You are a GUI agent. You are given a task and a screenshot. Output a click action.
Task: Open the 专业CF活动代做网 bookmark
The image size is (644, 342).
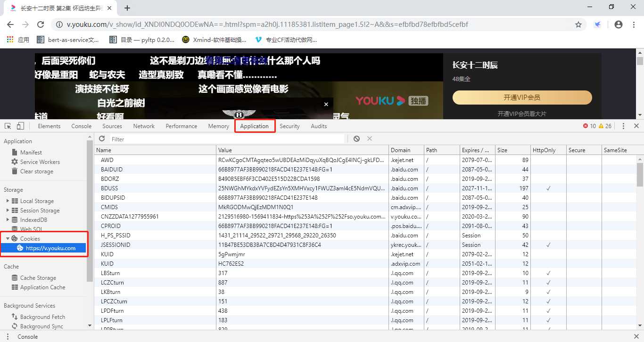(286, 40)
